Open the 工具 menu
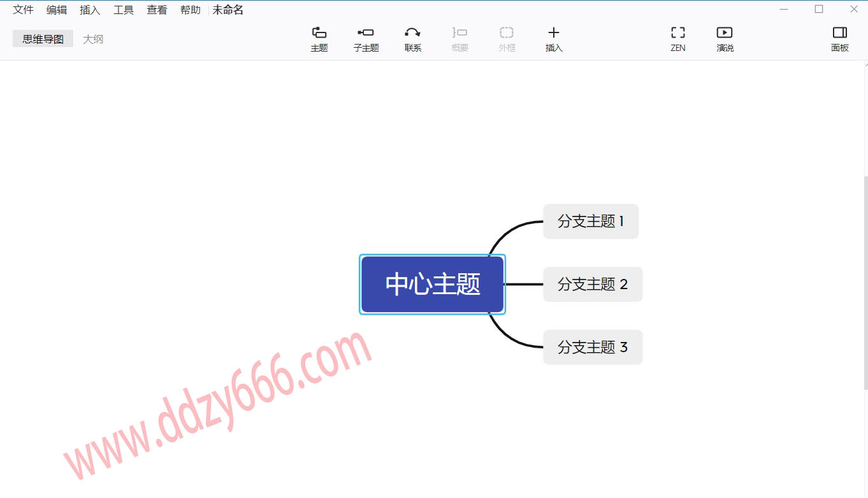 tap(124, 10)
